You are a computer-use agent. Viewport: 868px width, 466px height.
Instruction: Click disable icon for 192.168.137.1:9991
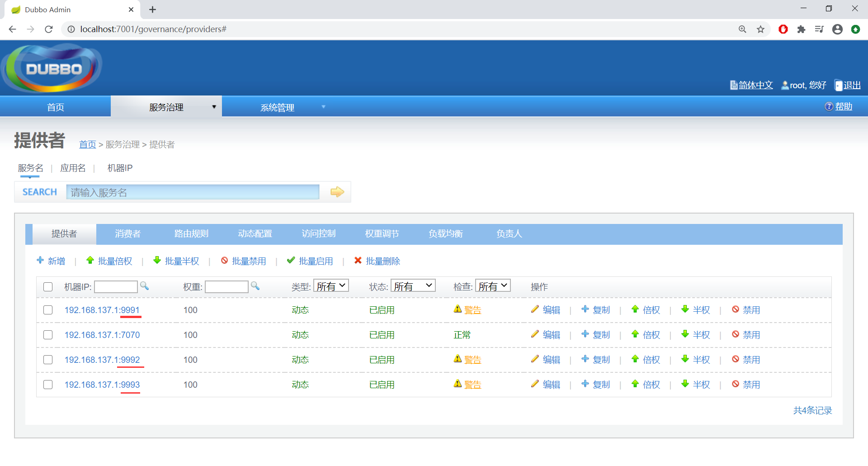pyautogui.click(x=736, y=309)
